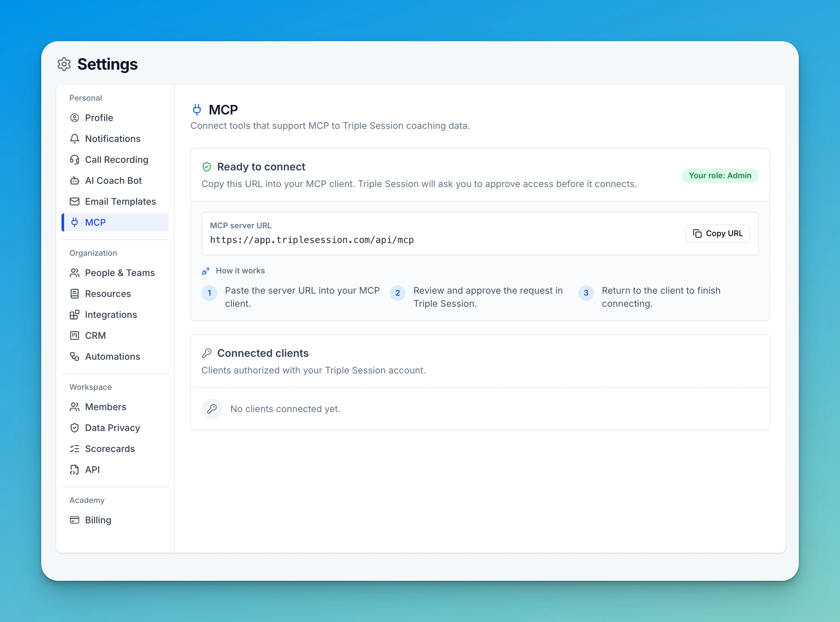Click step 3 number badge
This screenshot has height=622, width=840.
(586, 293)
